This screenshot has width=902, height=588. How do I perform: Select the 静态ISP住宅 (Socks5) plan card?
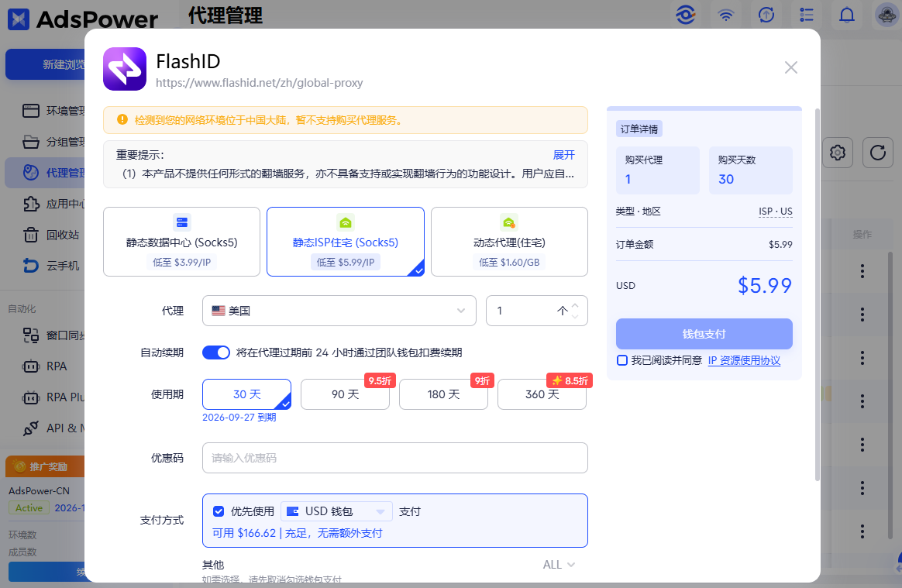click(345, 242)
